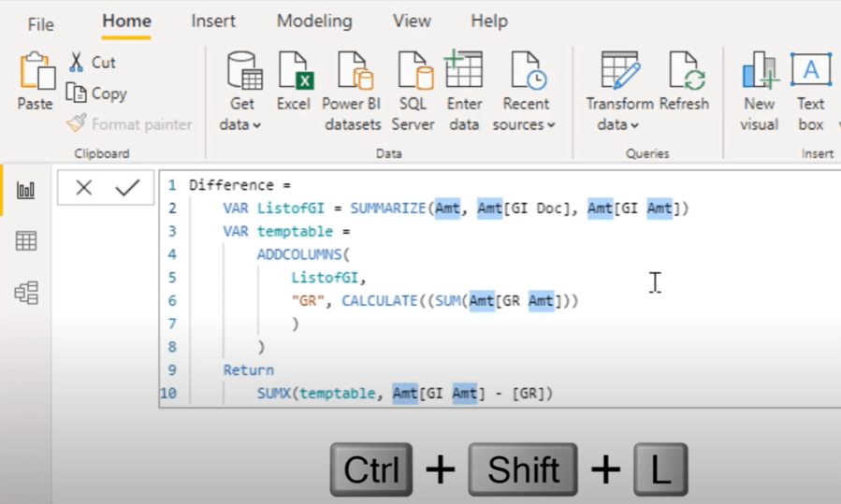Open the Modeling ribbon tab
841x504 pixels.
coord(314,21)
